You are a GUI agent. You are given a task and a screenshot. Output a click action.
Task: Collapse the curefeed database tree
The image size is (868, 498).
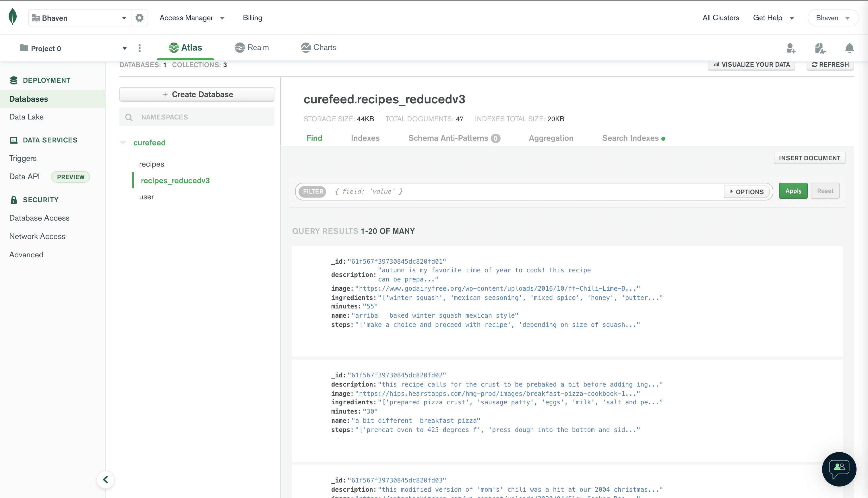coord(123,142)
